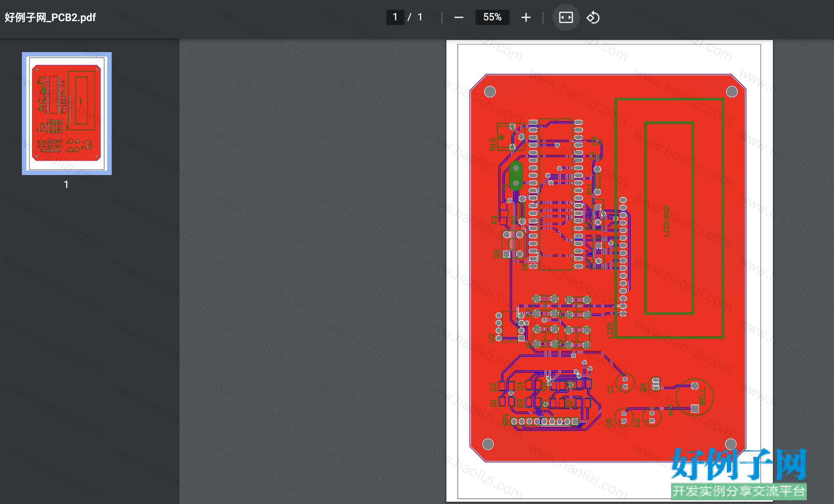Click the page label 1 under thumbnail
Screen dimensions: 834x504
(x=66, y=184)
